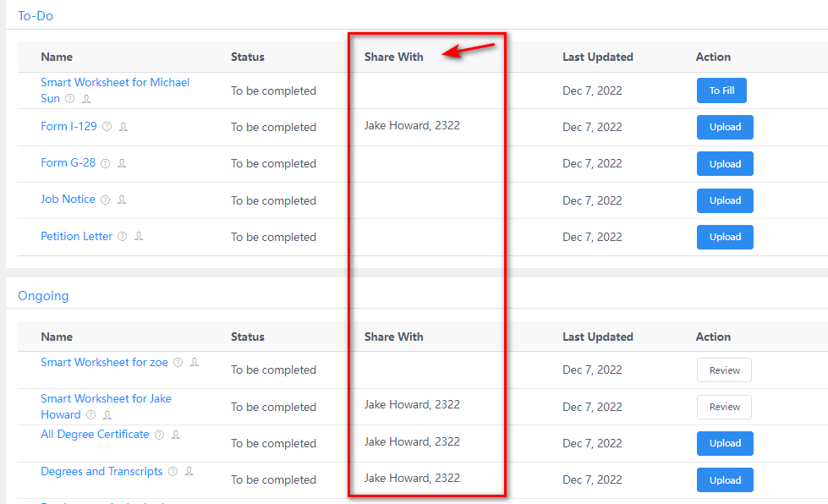Click the help icon next to Form G-28
The height and width of the screenshot is (504, 828).
[105, 163]
